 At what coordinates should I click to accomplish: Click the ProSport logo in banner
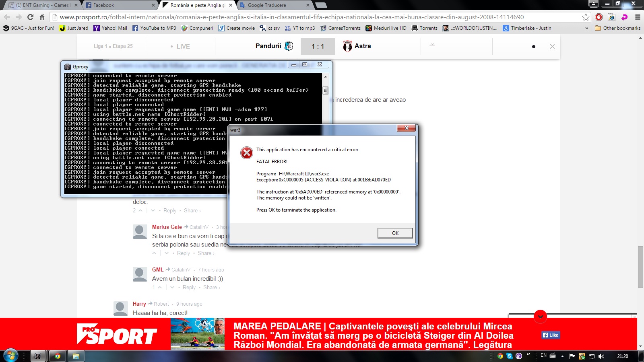point(117,334)
